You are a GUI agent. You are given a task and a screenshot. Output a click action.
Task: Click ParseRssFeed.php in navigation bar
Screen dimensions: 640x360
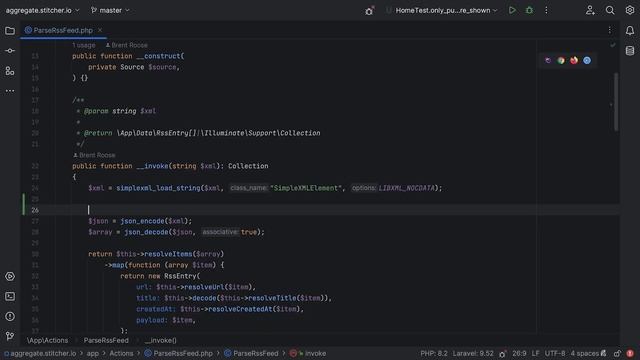(178, 353)
